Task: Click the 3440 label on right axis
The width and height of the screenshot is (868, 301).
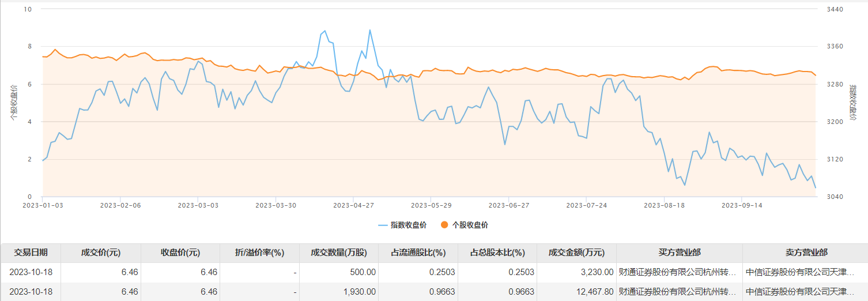Action: pos(835,9)
